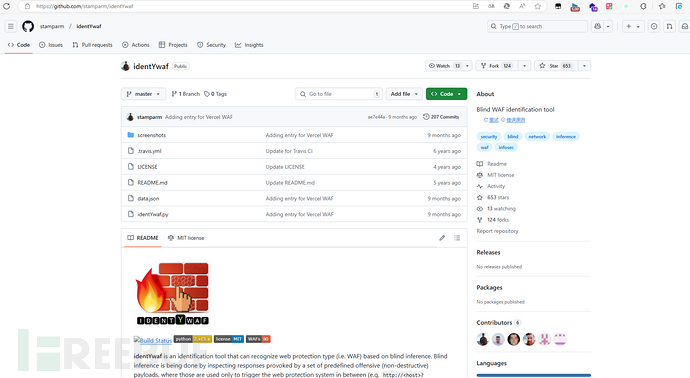Click the GitHub Octocat logo
Screen dimensions: 690x378
[28, 26]
